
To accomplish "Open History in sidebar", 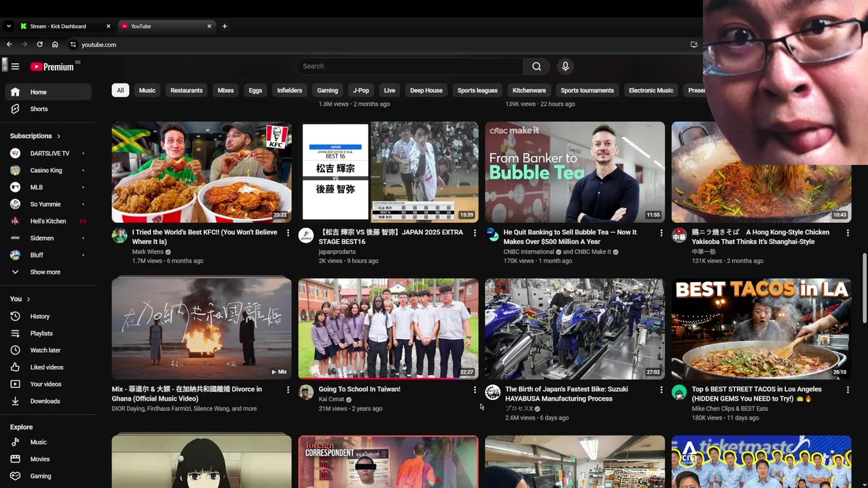I will coord(47,317).
